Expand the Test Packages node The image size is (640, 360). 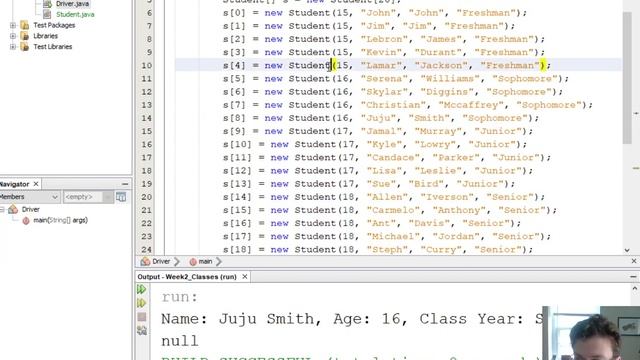tap(13, 25)
